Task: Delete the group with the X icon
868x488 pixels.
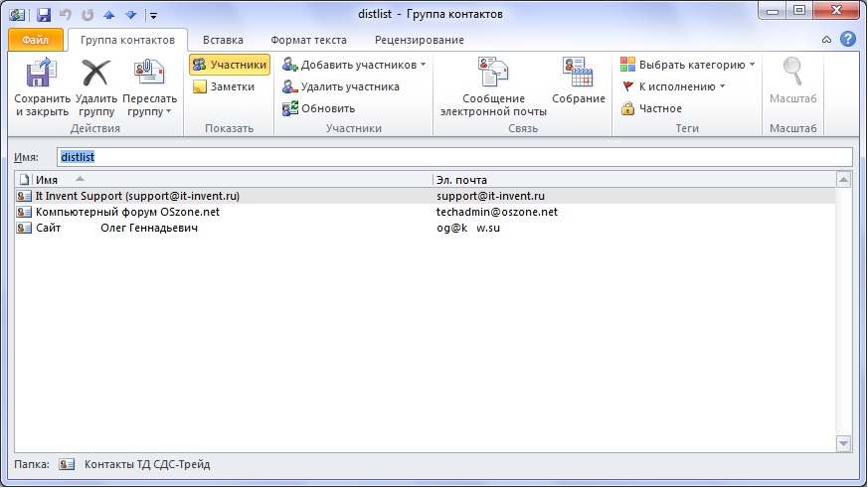Action: click(x=95, y=74)
